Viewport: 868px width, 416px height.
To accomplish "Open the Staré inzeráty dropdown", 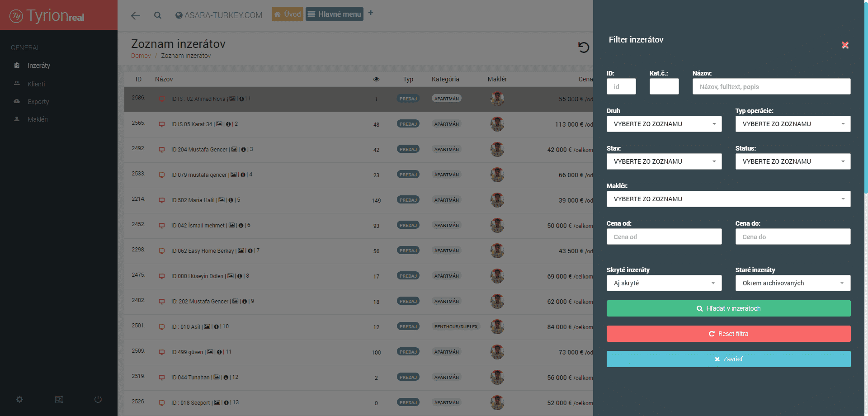I will click(x=793, y=283).
